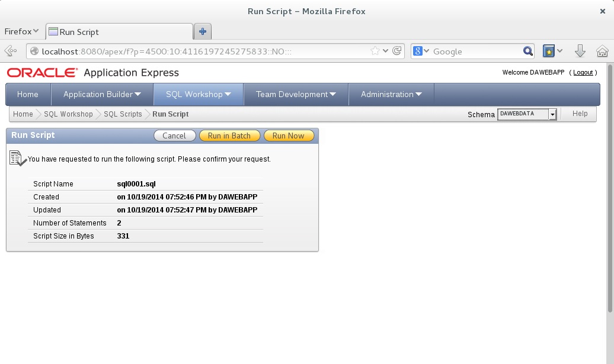Click the Firefox back arrow button

click(x=11, y=51)
